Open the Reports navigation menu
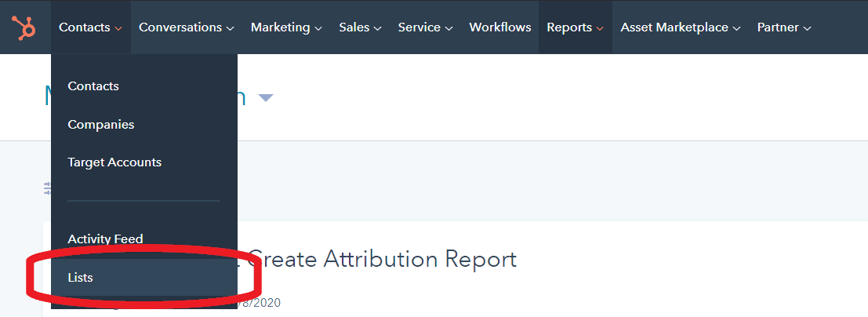The width and height of the screenshot is (868, 317). [x=576, y=27]
